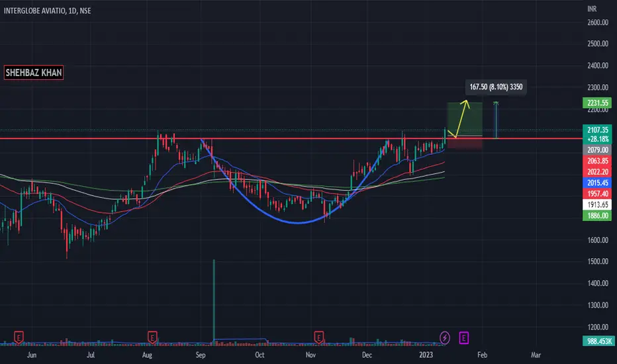Image resolution: width=617 pixels, height=364 pixels.
Task: Click the INR currency label
Action: click(x=592, y=9)
